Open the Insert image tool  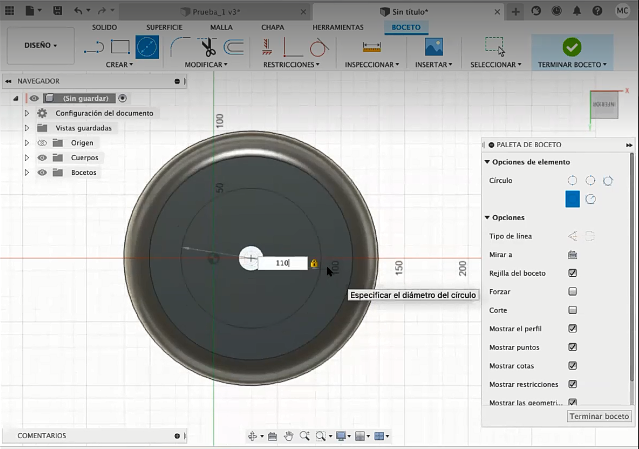tap(433, 46)
